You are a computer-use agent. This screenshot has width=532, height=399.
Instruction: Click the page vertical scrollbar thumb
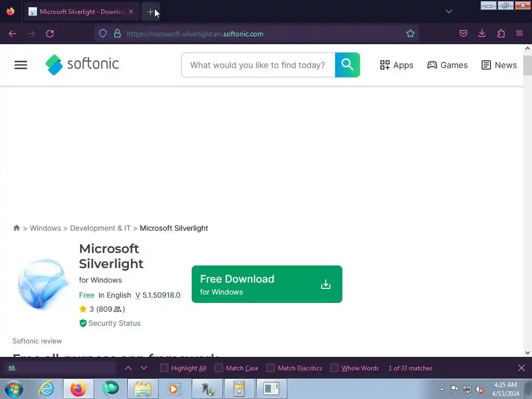click(x=528, y=65)
